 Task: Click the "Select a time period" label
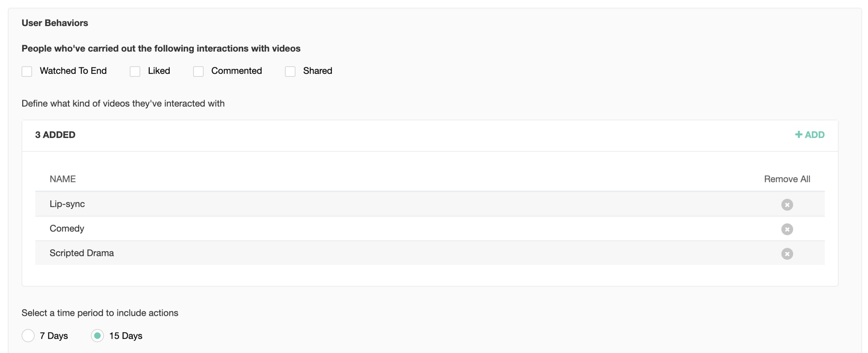[x=100, y=313]
